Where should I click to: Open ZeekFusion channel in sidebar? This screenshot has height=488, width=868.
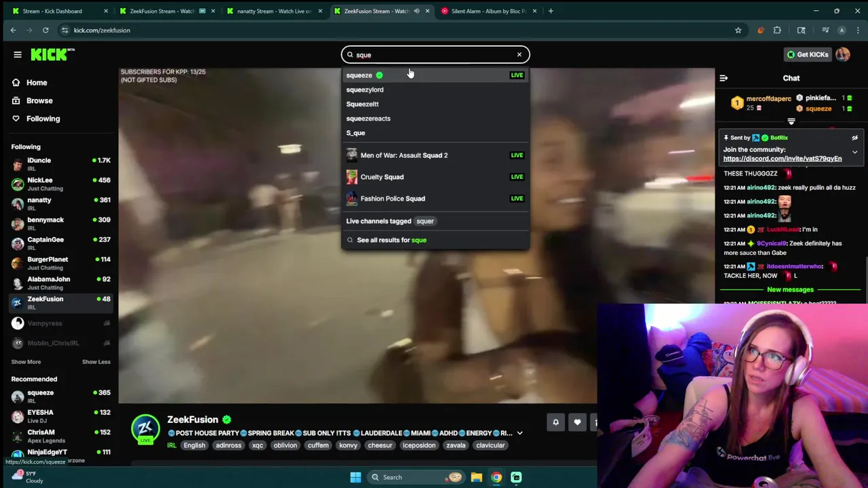click(60, 302)
